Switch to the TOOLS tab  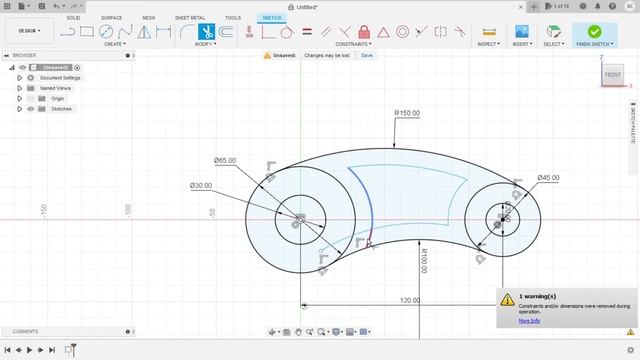(233, 18)
